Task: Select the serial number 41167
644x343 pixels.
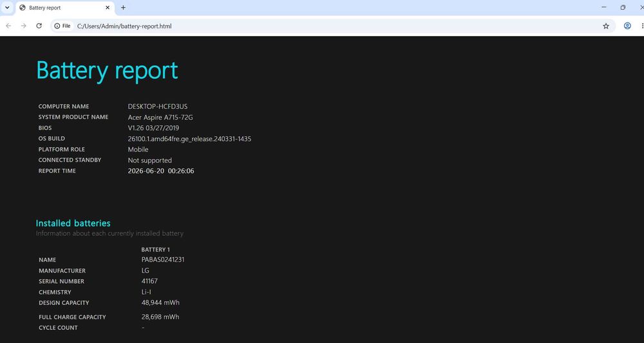Action: click(149, 281)
